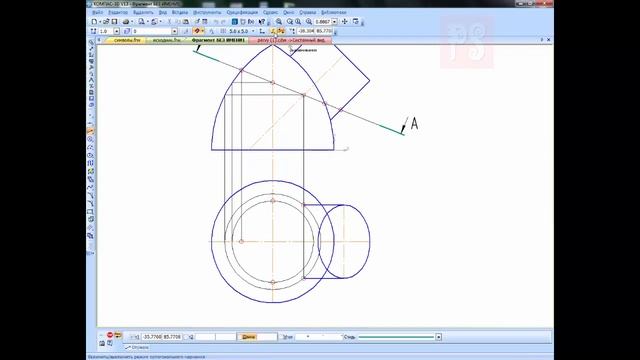Viewport: 640px width, 360px height.
Task: Switch to the pink system view tab
Action: click(x=291, y=40)
